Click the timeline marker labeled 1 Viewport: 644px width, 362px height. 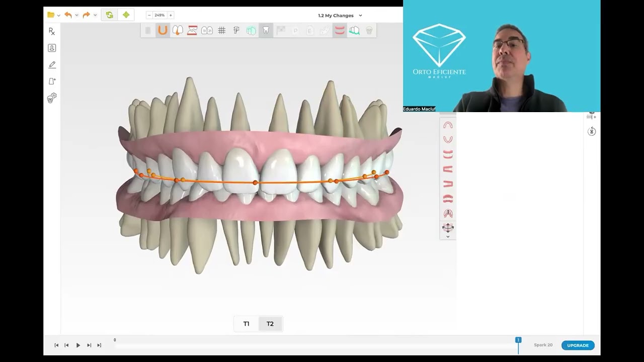coord(518,340)
